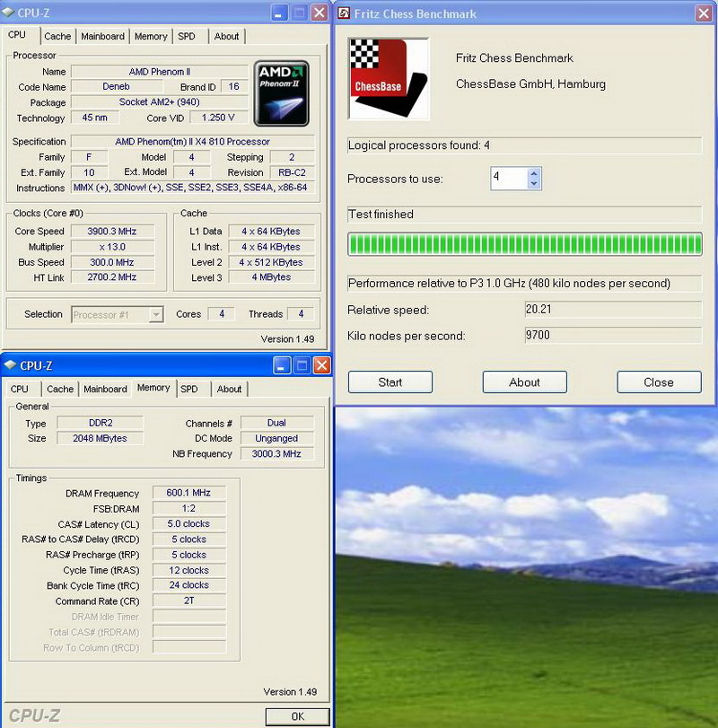Viewport: 718px width, 728px height.
Task: Click Level 3 cache value 4 MBytes
Action: pyautogui.click(x=271, y=277)
